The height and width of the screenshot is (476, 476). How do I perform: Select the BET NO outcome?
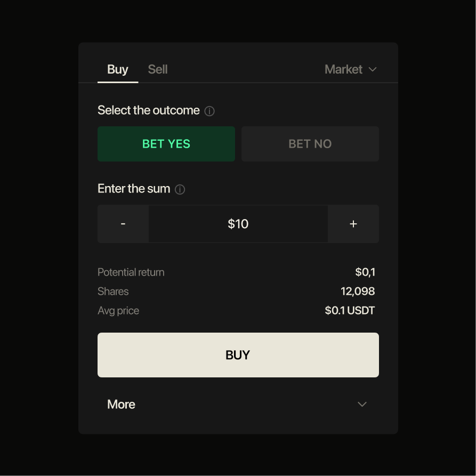(310, 144)
